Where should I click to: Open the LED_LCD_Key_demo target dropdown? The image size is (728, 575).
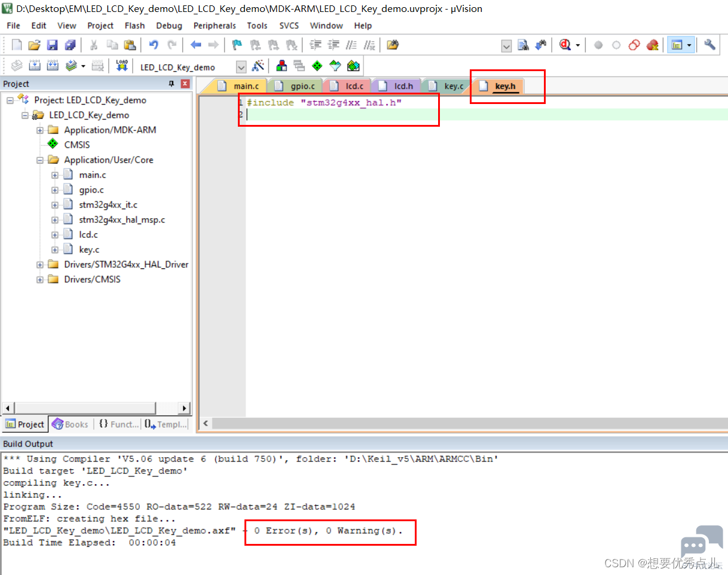241,67
